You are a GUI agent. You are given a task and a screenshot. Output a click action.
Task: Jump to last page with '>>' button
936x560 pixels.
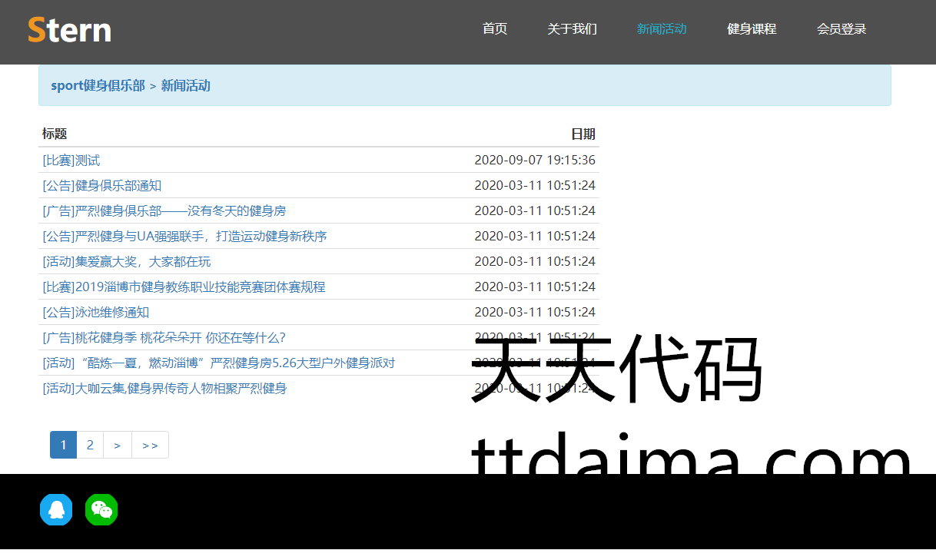click(x=150, y=445)
